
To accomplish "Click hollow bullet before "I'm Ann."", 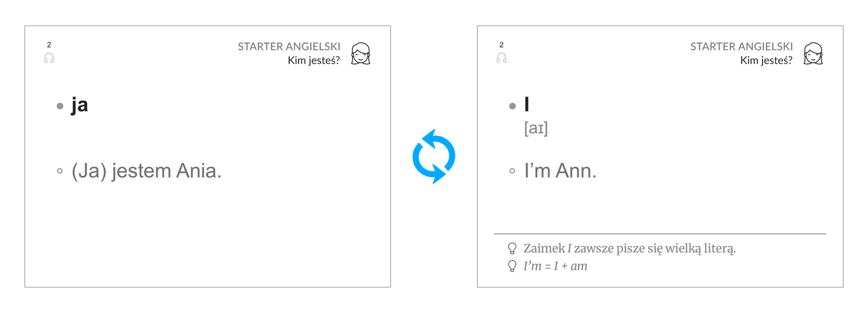I will click(513, 171).
